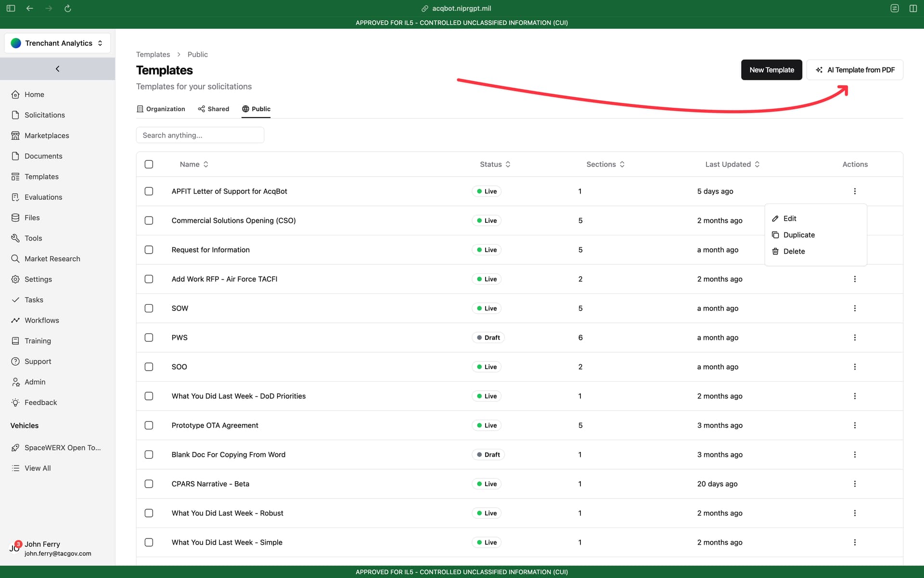The image size is (924, 578).
Task: Select the Public tab
Action: (x=256, y=109)
